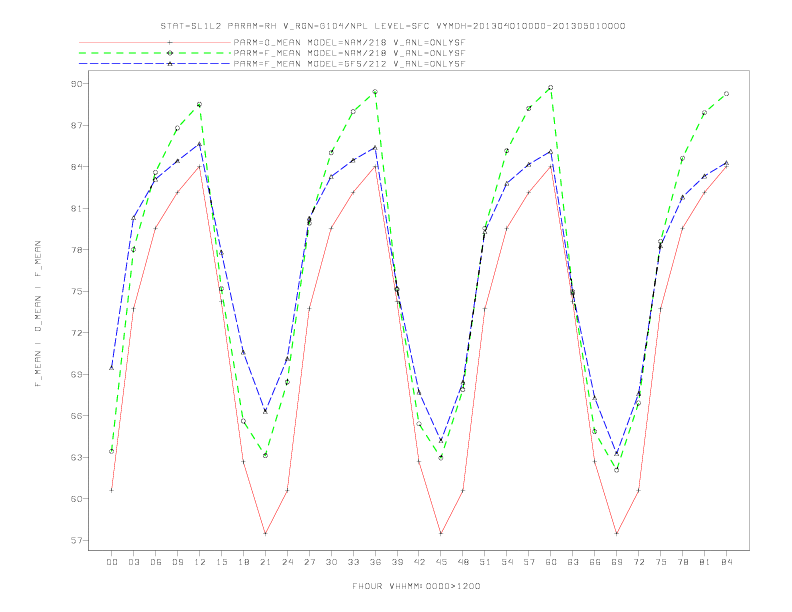Click x-axis forecast hour 21
The height and width of the screenshot is (612, 792).
coord(266,562)
